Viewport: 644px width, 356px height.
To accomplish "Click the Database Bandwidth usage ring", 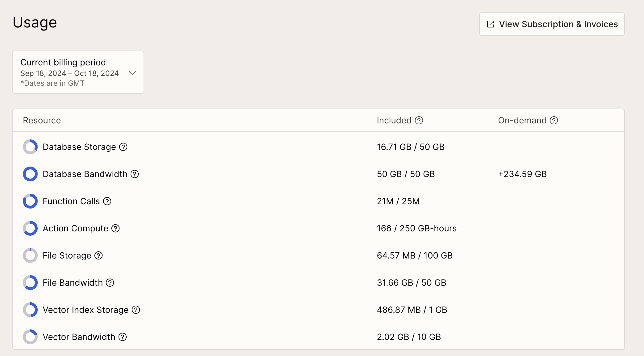I will click(30, 174).
